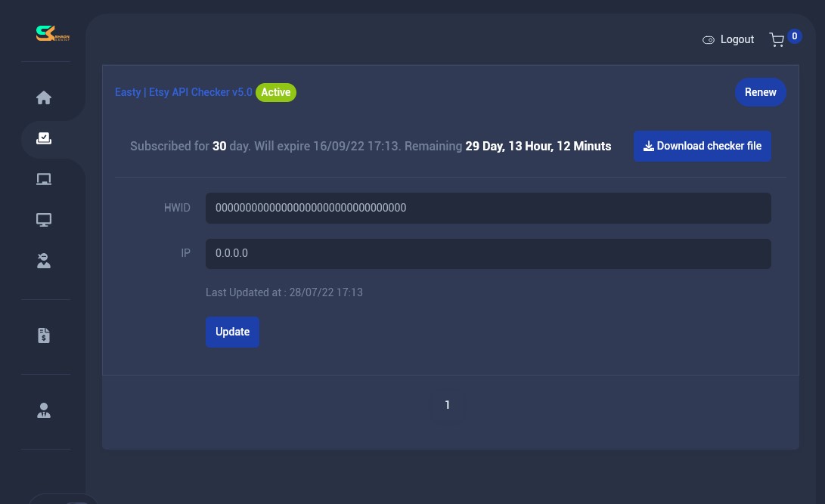825x504 pixels.
Task: Open the Easty Etsy API Checker v5.0 link
Action: click(183, 92)
